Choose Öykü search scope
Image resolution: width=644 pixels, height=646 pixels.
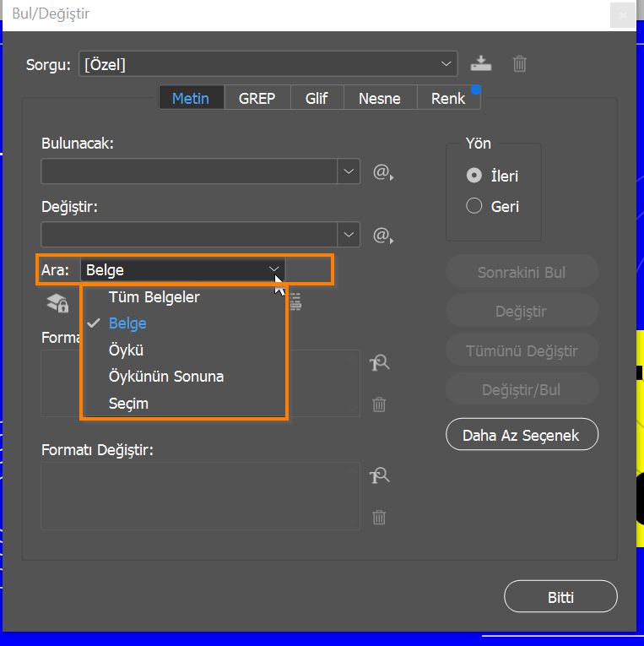[x=184, y=350]
